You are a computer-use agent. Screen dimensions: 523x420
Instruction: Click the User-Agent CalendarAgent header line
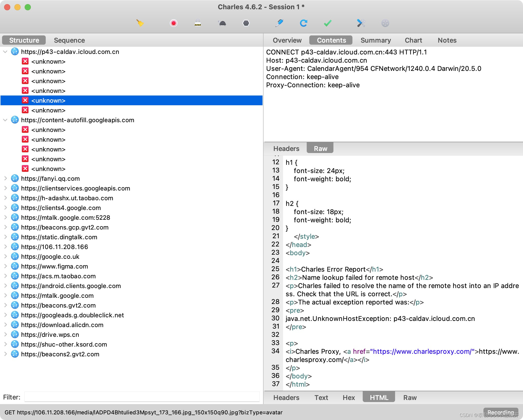point(373,69)
